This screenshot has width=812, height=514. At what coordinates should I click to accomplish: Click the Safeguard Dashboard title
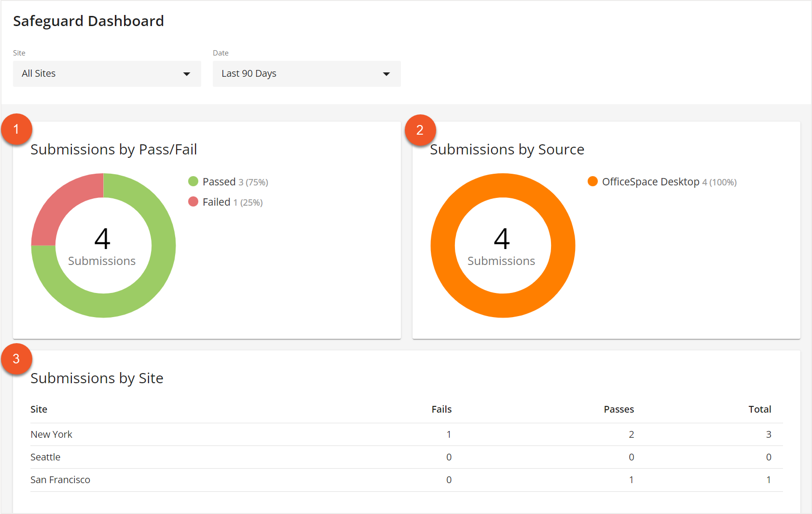pos(89,21)
